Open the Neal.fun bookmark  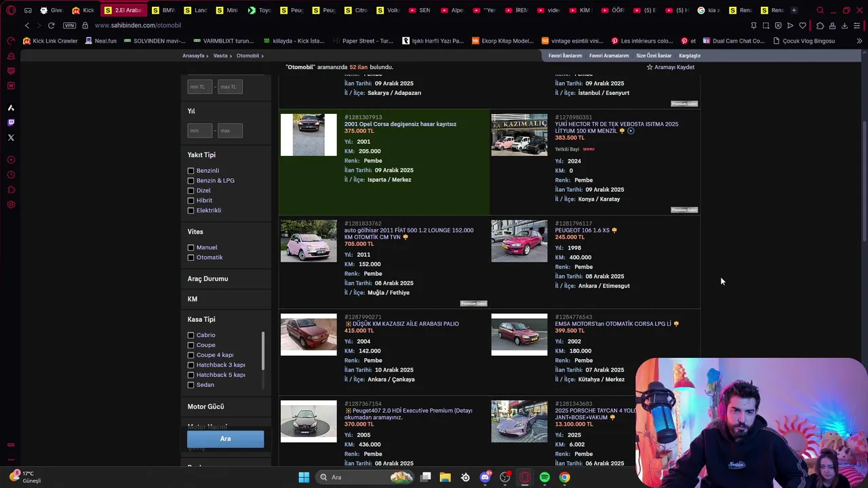pyautogui.click(x=101, y=41)
